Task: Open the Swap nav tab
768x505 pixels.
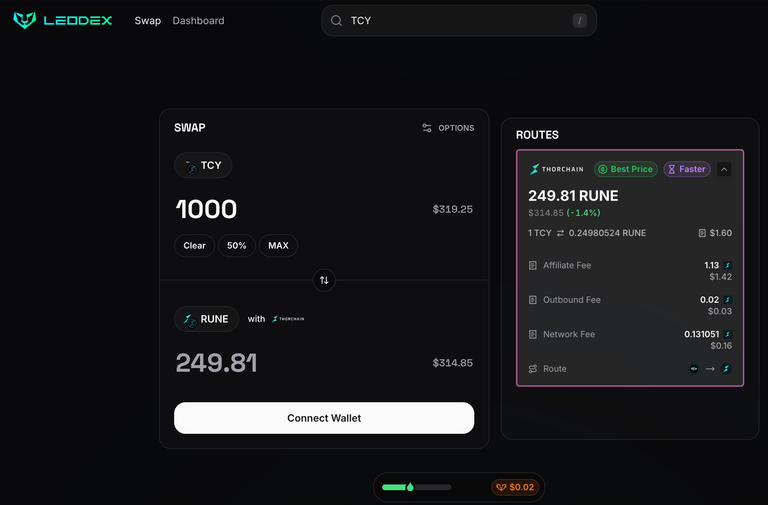Action: pos(148,21)
